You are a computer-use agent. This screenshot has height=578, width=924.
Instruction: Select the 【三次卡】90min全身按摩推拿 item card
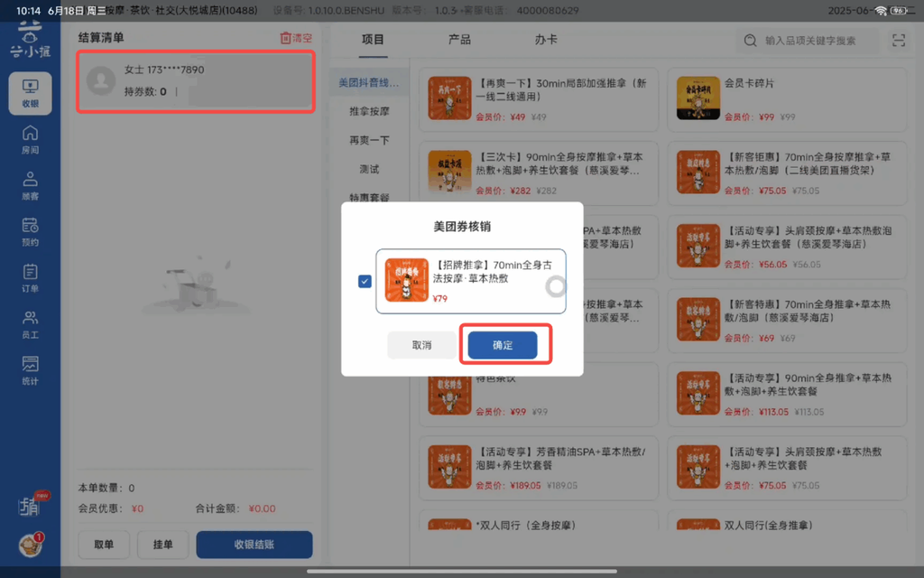539,173
